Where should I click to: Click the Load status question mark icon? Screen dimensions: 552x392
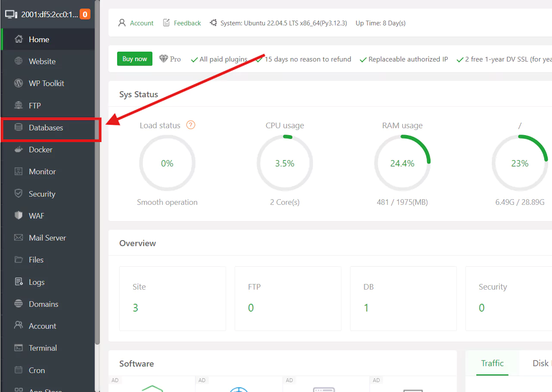coord(191,125)
